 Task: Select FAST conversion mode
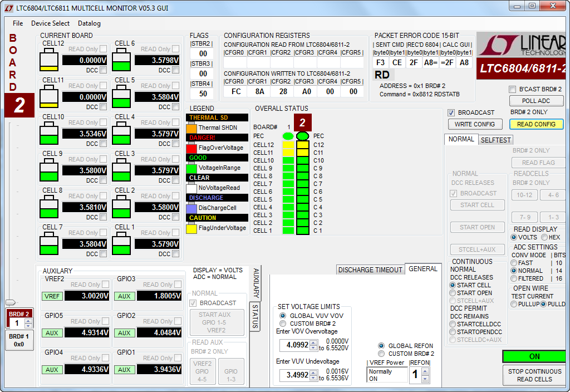tap(514, 263)
